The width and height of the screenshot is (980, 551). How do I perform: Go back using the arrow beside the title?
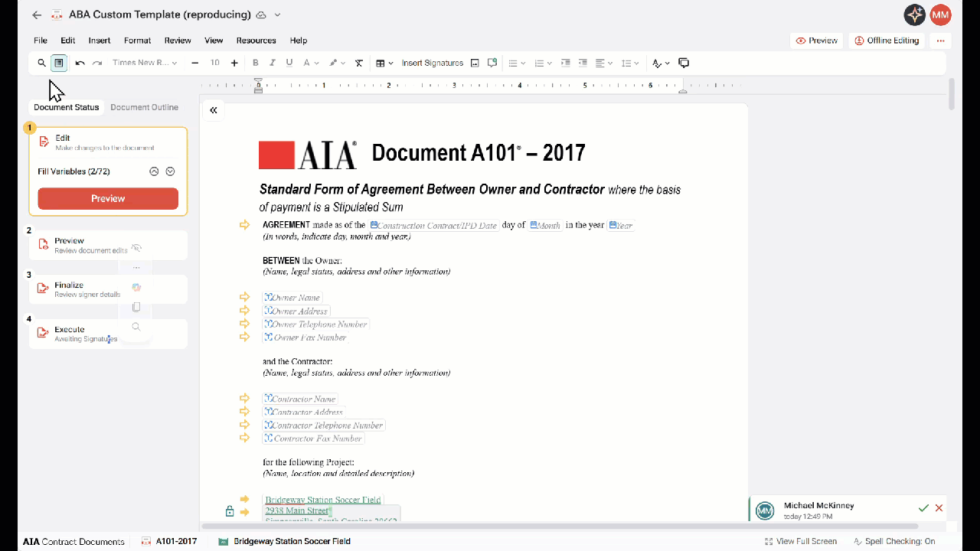pos(37,15)
